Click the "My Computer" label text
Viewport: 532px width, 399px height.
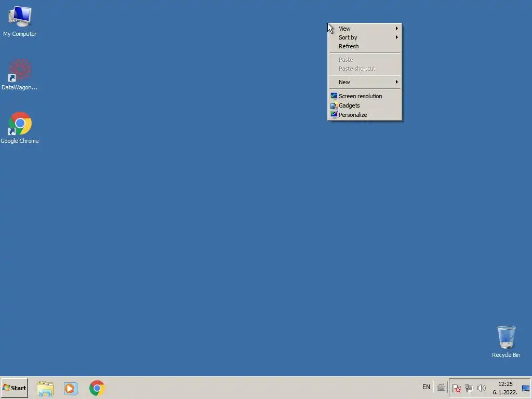(20, 34)
